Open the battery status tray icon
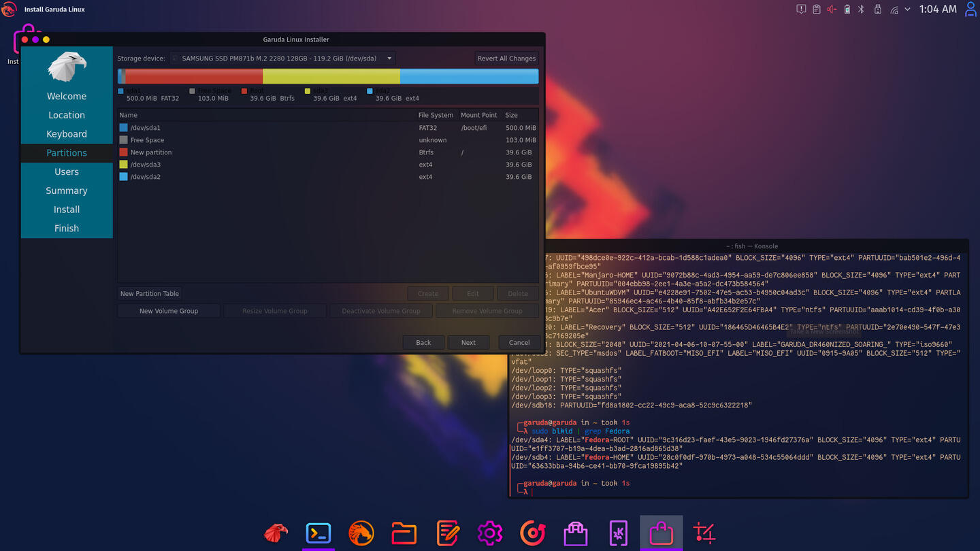The height and width of the screenshot is (551, 980). [x=847, y=10]
